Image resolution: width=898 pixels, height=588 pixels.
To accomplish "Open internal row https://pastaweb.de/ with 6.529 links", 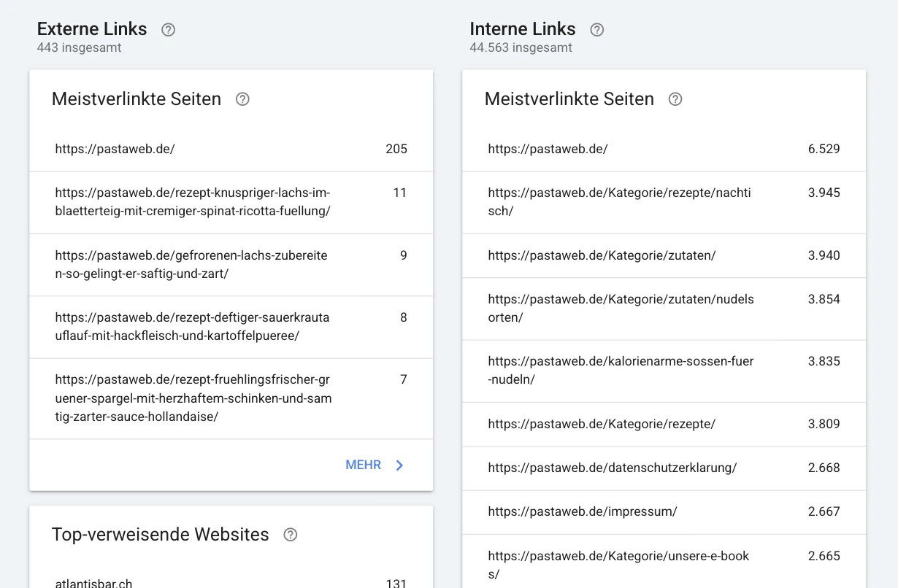I will tap(664, 149).
